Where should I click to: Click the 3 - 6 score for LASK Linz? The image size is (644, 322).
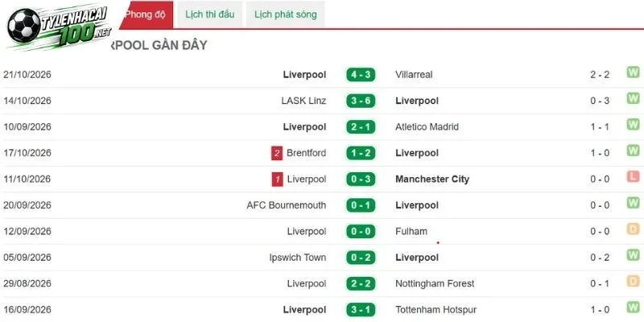pyautogui.click(x=361, y=101)
